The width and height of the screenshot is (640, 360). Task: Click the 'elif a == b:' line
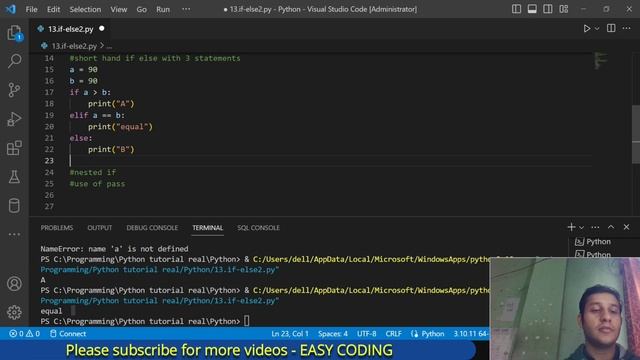coord(97,115)
